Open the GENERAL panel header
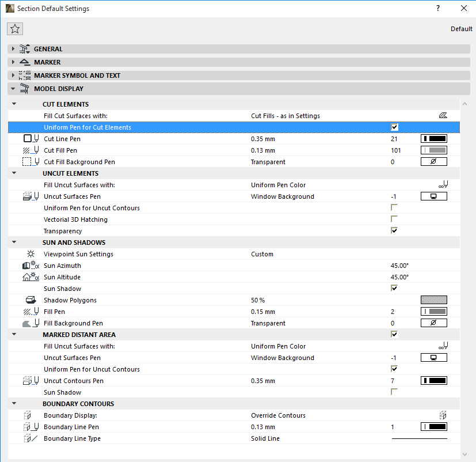Viewport: 476px width, 462px height. tap(239, 49)
